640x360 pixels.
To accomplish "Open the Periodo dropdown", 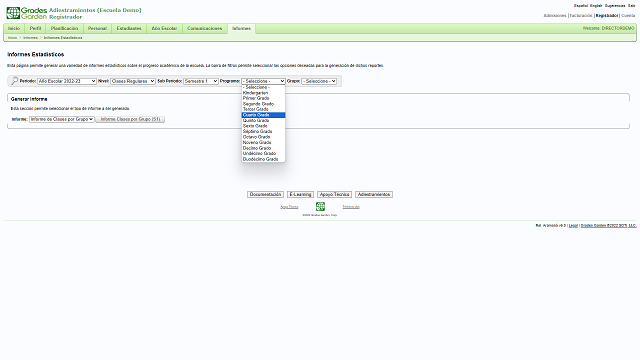I will 67,81.
